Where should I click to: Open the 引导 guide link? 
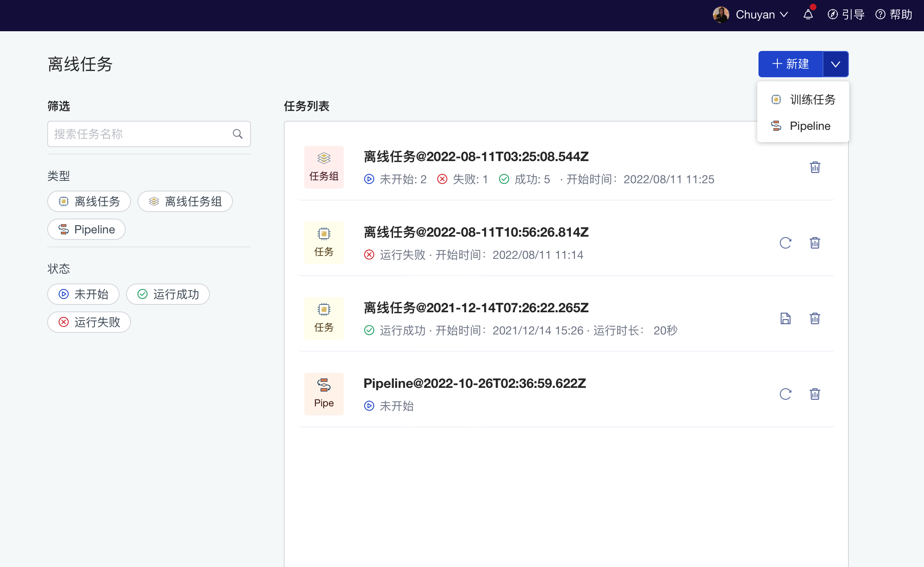(846, 15)
